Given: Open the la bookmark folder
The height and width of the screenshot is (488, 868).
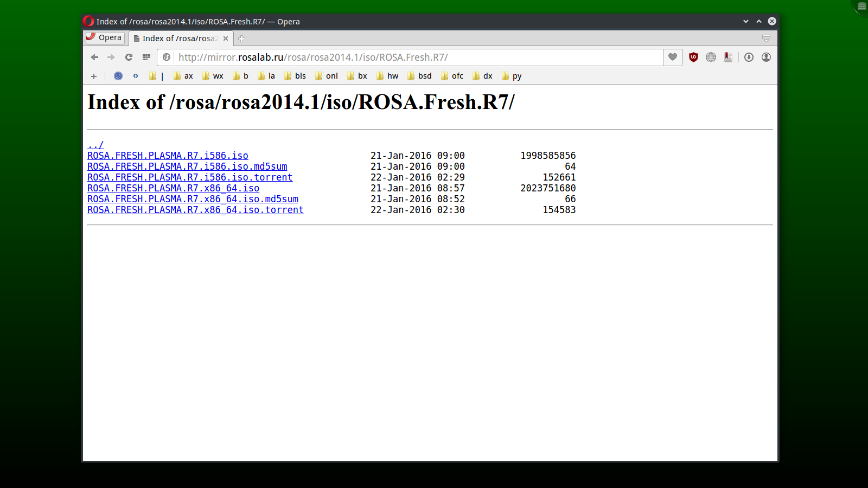Looking at the screenshot, I should [x=266, y=76].
